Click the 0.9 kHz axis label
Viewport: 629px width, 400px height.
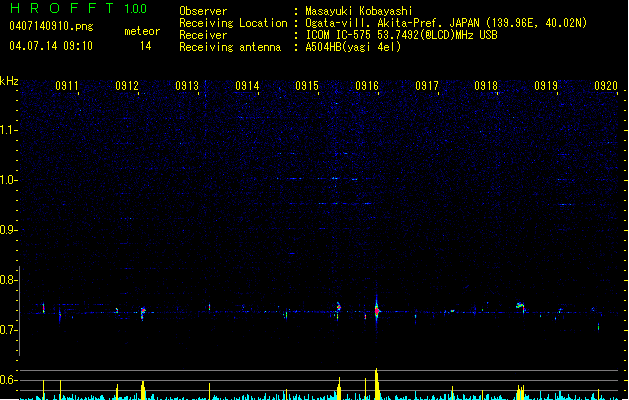tap(8, 230)
